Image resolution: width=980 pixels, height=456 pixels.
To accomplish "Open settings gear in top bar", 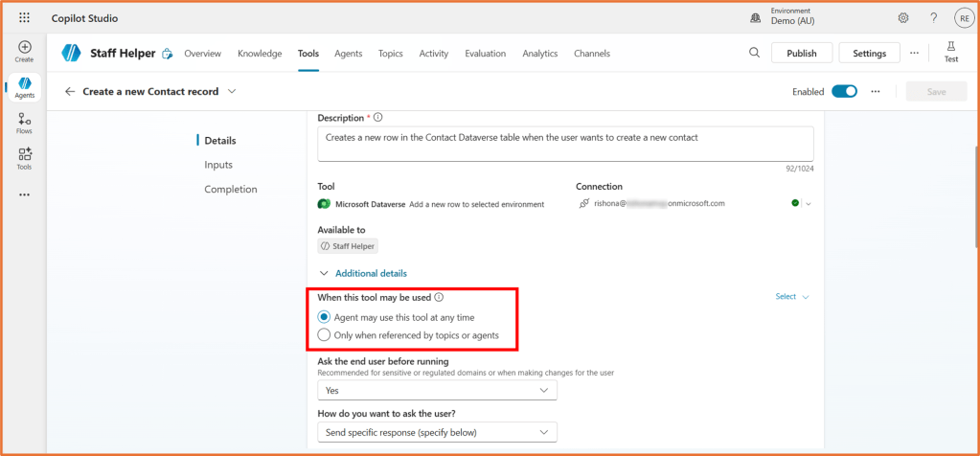I will [x=903, y=18].
